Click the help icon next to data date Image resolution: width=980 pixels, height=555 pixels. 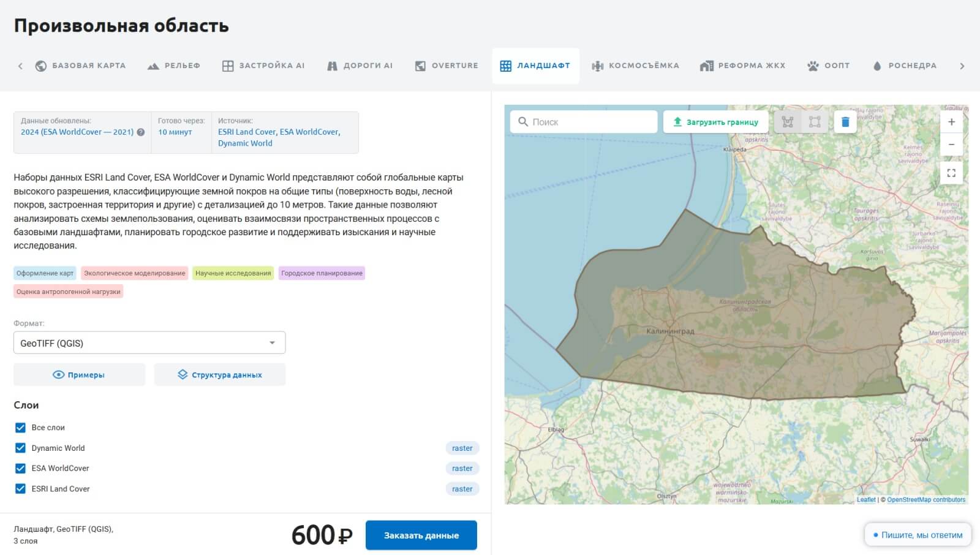coord(141,132)
